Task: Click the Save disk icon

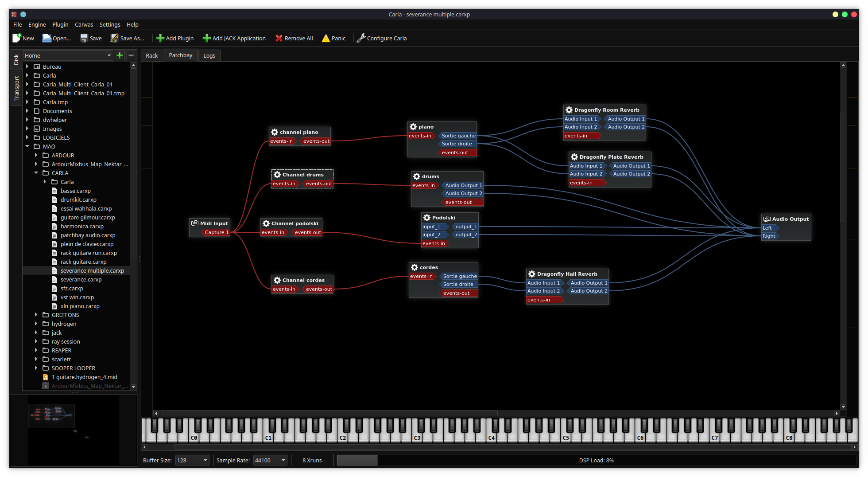Action: (x=84, y=38)
